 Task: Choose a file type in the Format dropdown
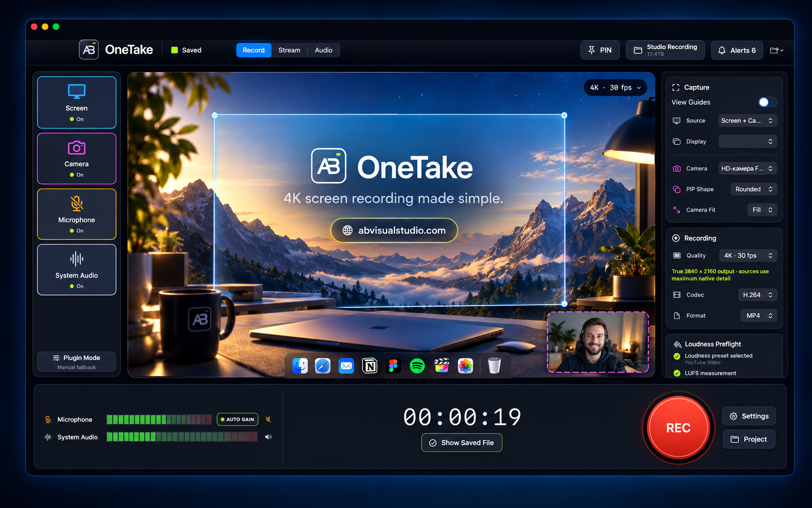point(759,315)
